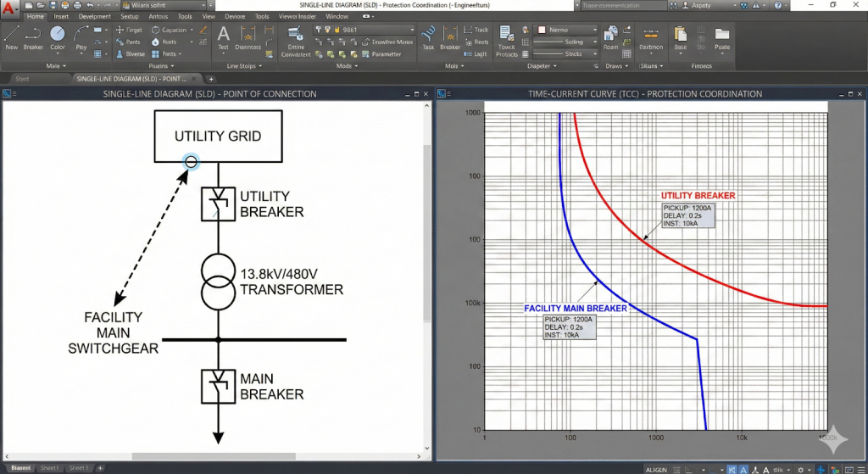Click the Towck Protocts document tool
The height and width of the screenshot is (474, 868).
tap(507, 41)
